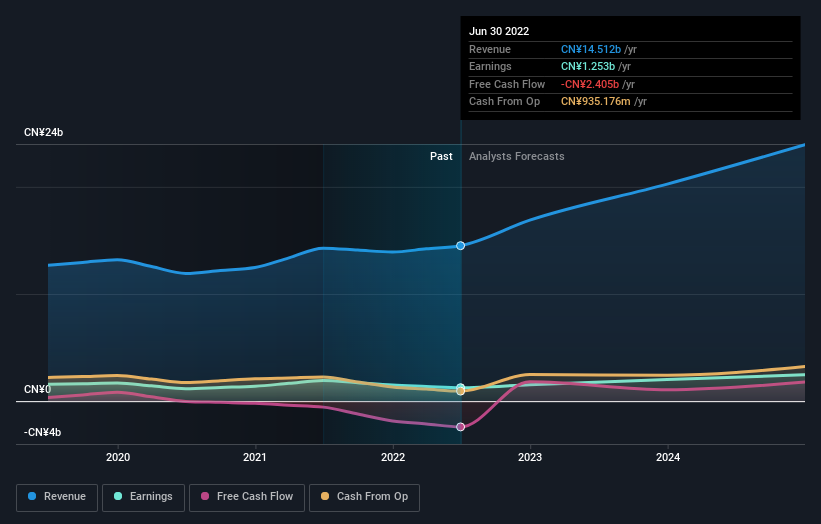Click the 2021 x-axis label

(x=254, y=457)
